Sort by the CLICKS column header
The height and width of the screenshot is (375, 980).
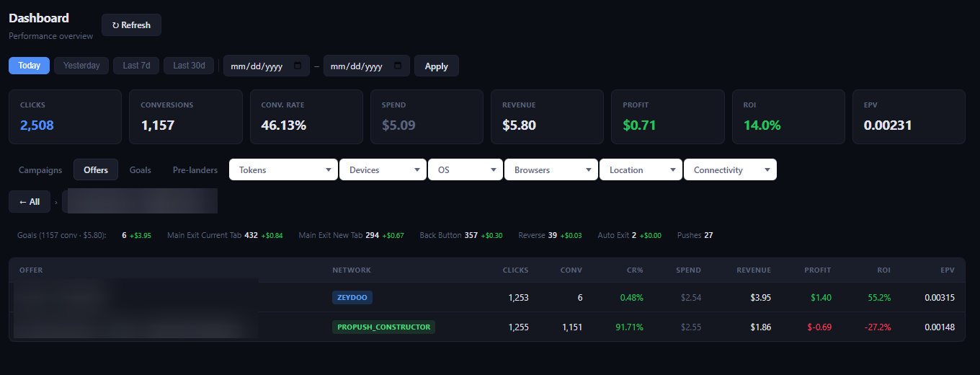pyautogui.click(x=515, y=270)
